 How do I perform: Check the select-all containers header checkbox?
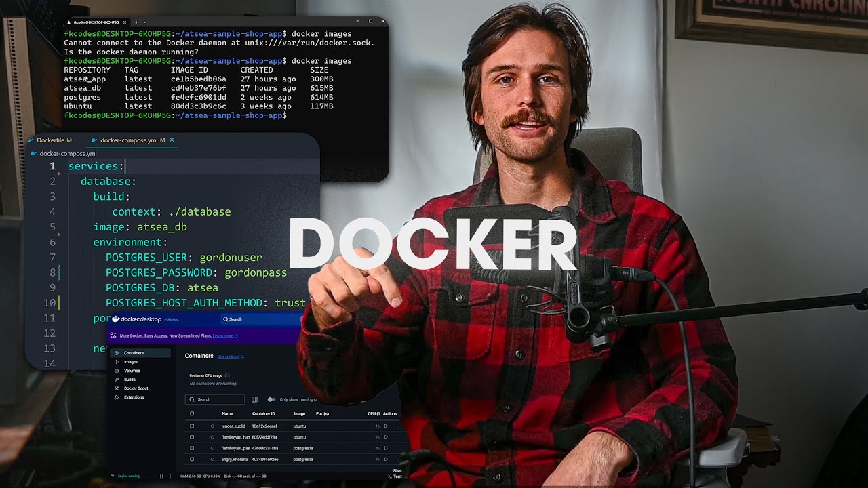tap(192, 413)
